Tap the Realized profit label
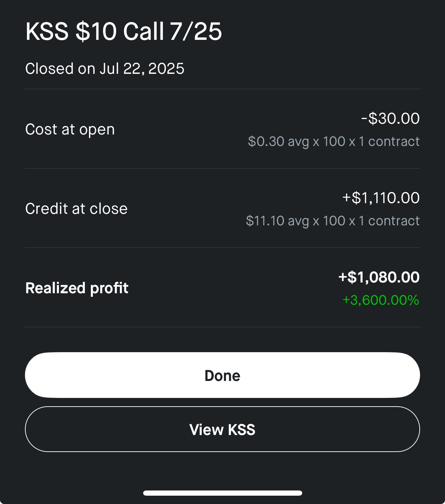This screenshot has height=504, width=445. [77, 288]
